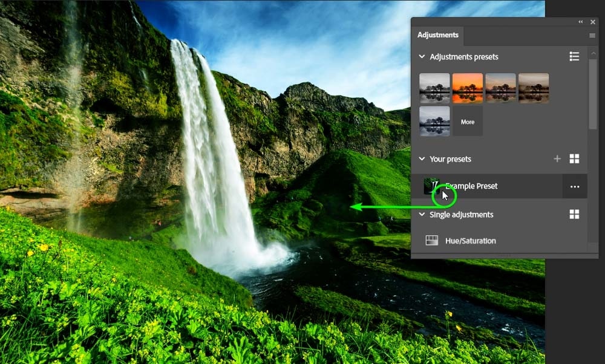Image resolution: width=605 pixels, height=364 pixels.
Task: Collapse the Your presets section
Action: [422, 159]
